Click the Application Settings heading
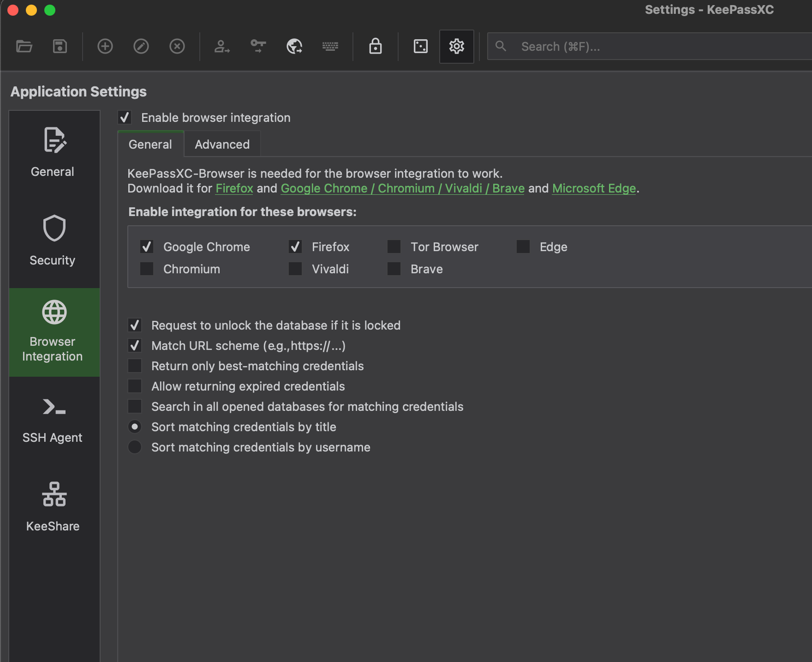The height and width of the screenshot is (662, 812). (x=78, y=92)
